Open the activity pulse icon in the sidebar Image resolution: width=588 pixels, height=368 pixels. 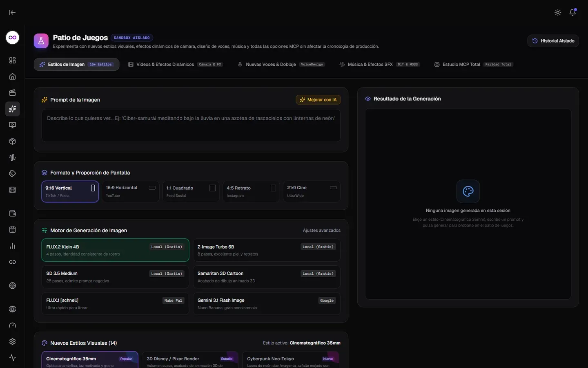pos(13,358)
